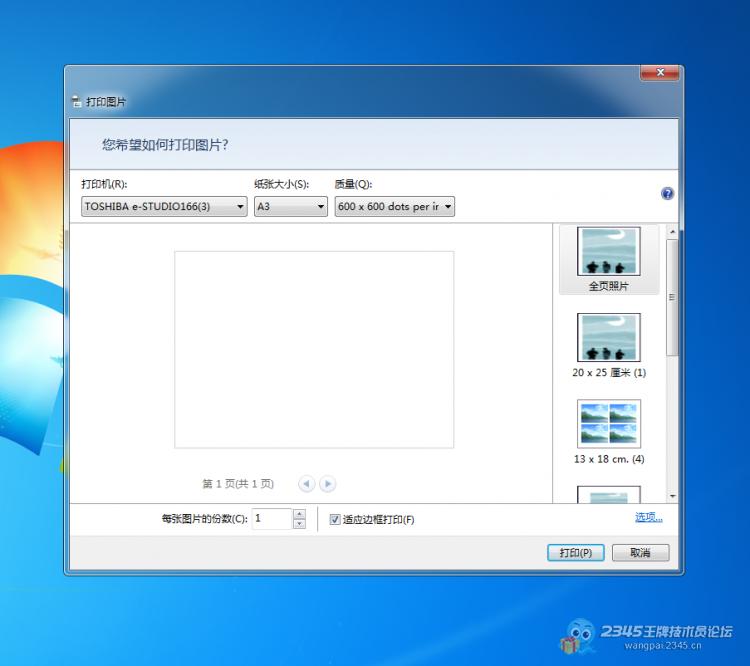Go to the previous preview page
The height and width of the screenshot is (666, 750).
[x=307, y=484]
